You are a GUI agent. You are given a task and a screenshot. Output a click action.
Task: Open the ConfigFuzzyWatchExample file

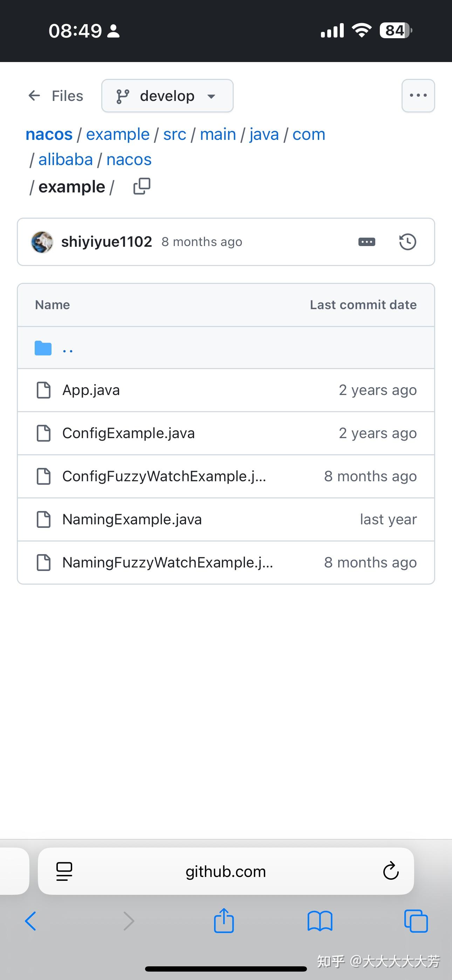tap(164, 476)
